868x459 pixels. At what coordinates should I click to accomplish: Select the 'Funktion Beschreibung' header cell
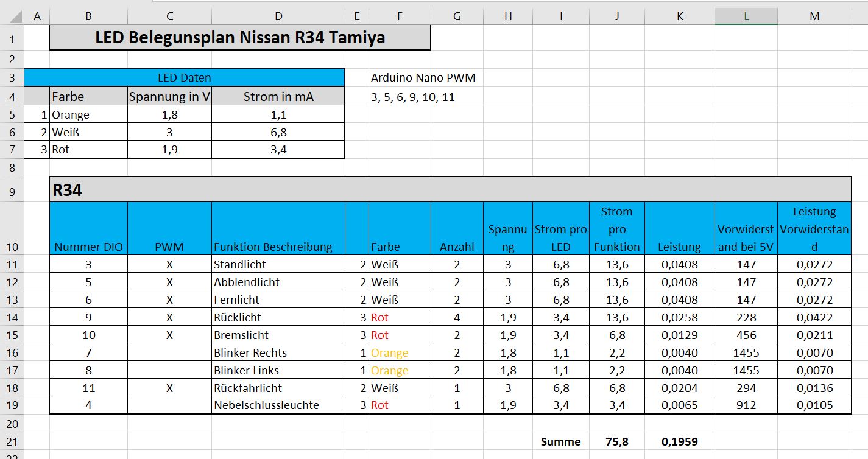278,228
